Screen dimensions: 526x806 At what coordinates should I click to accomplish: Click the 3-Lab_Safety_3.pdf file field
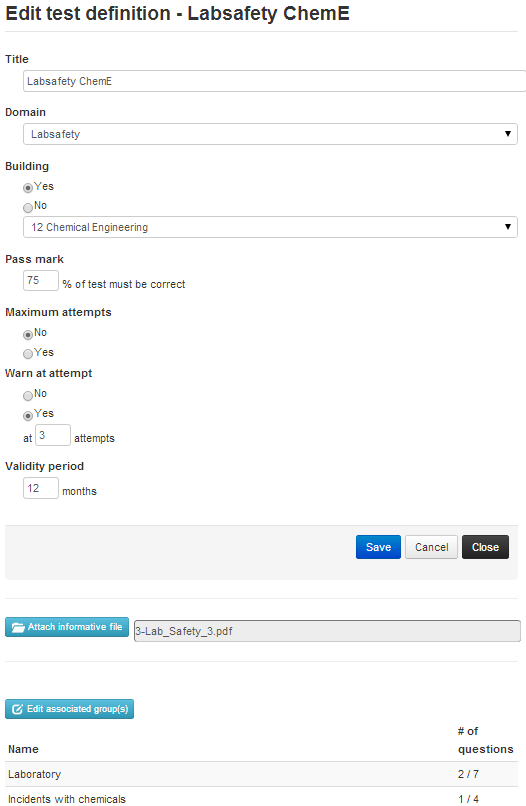coord(327,631)
